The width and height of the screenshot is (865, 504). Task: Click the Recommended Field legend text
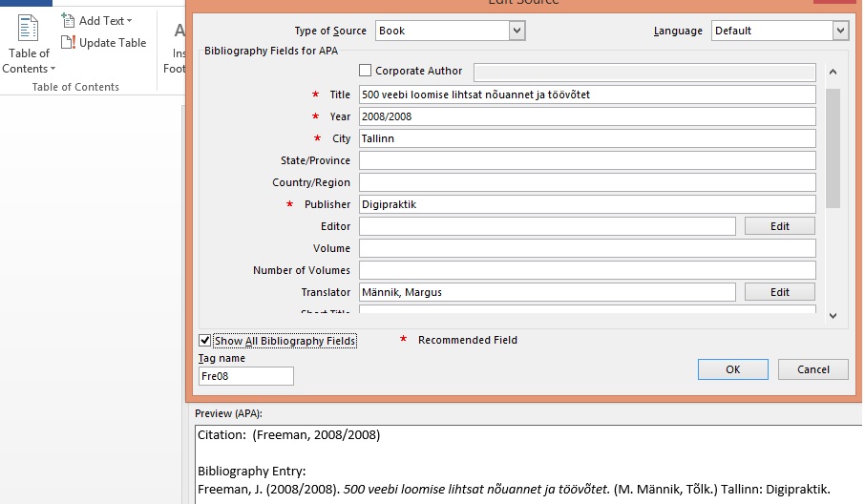click(468, 340)
